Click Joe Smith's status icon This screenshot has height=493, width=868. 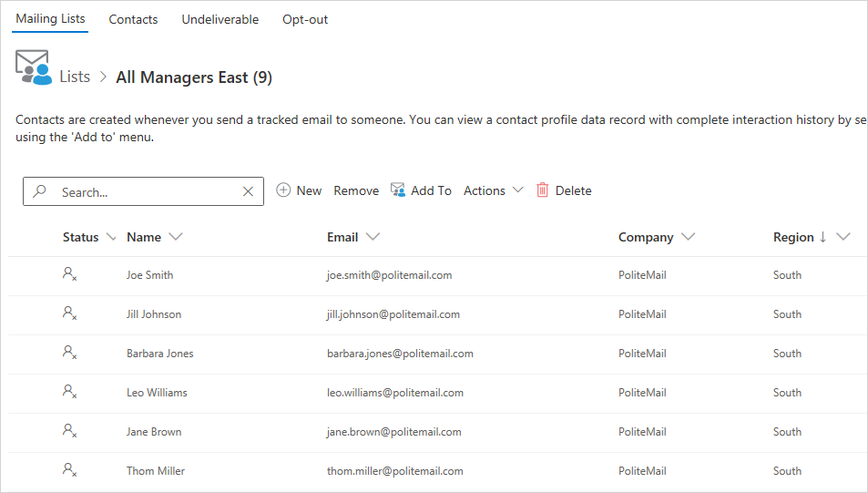pyautogui.click(x=69, y=274)
